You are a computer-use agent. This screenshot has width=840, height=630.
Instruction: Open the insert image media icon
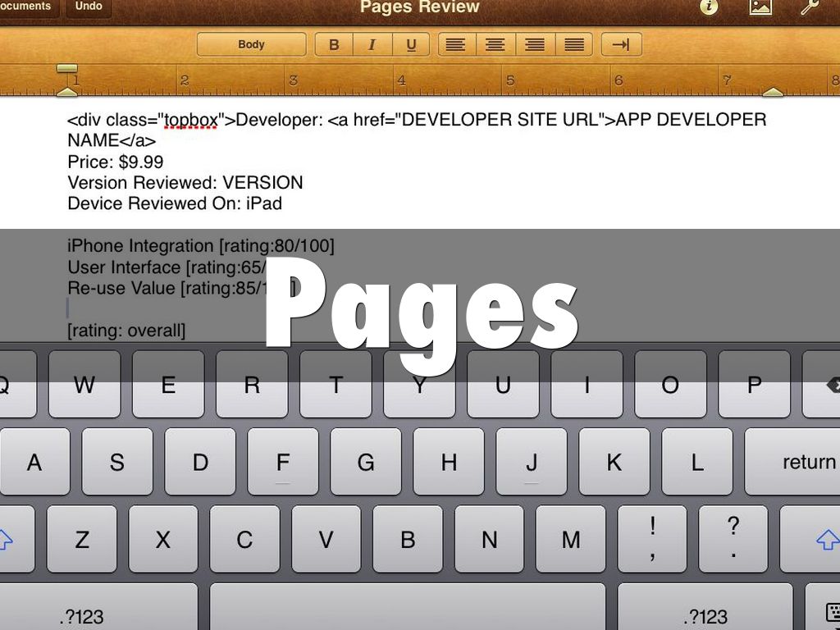(760, 7)
